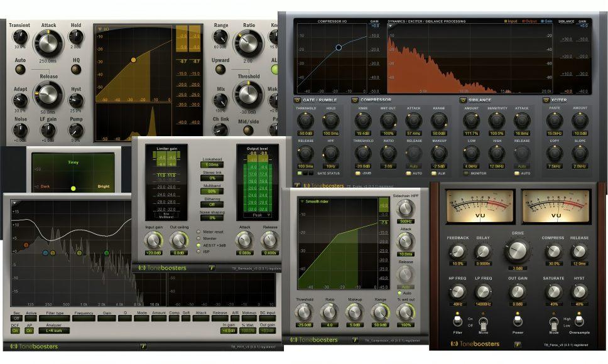Select the rightmost green EQ band node
Viewport: 608px width, 364px height.
[x=106, y=253]
